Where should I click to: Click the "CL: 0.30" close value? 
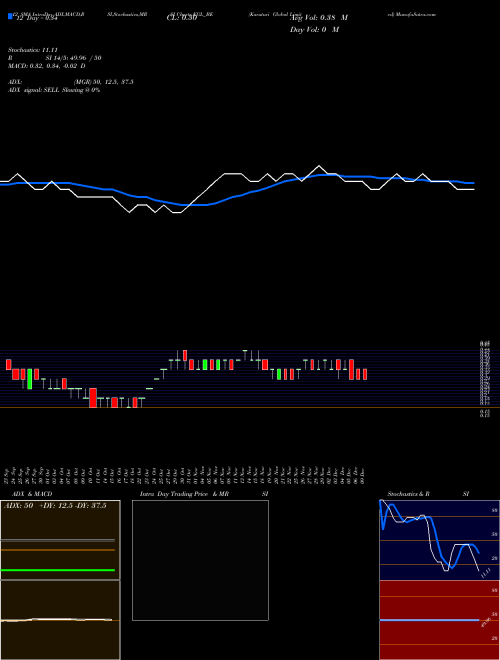point(182,18)
